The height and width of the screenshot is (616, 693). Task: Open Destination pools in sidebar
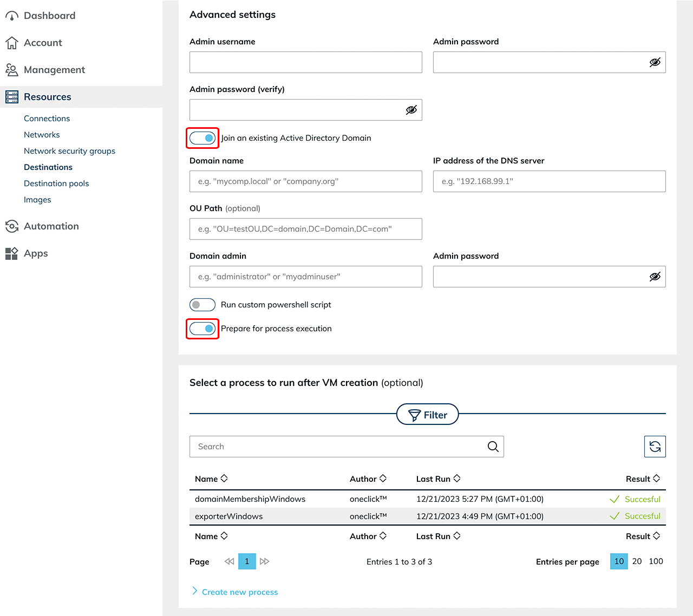tap(56, 184)
